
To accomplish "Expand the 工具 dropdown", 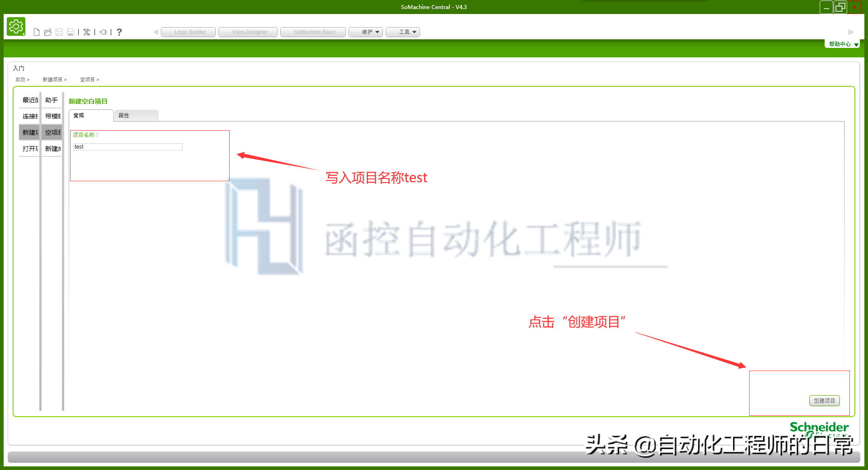I will pyautogui.click(x=403, y=32).
